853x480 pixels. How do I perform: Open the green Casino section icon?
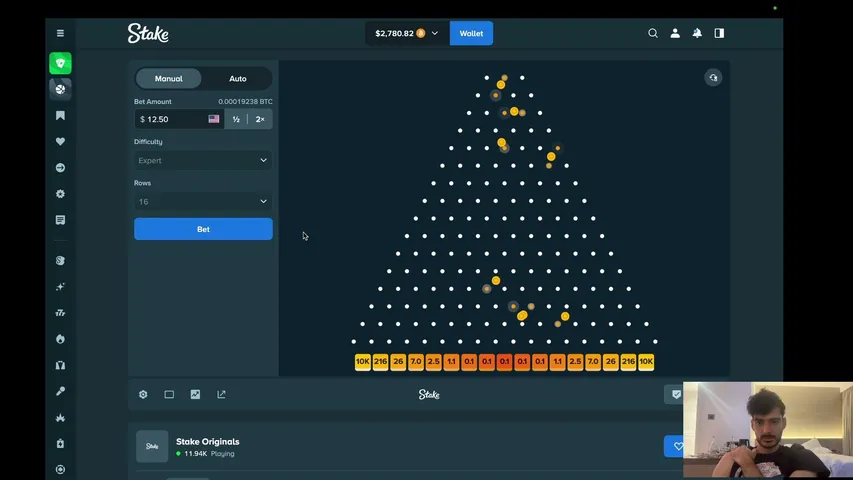[x=60, y=63]
